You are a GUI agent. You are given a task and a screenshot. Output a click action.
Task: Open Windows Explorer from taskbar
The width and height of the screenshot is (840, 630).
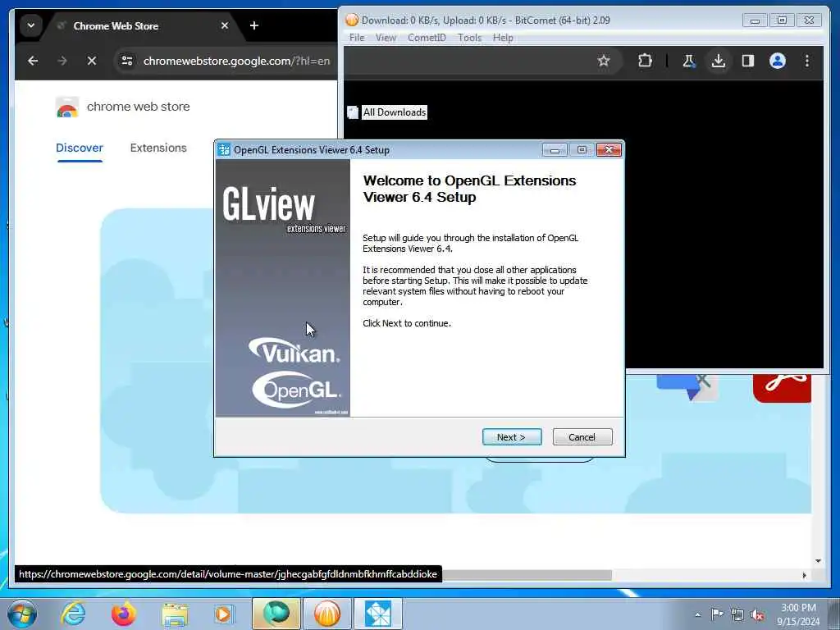click(x=175, y=614)
